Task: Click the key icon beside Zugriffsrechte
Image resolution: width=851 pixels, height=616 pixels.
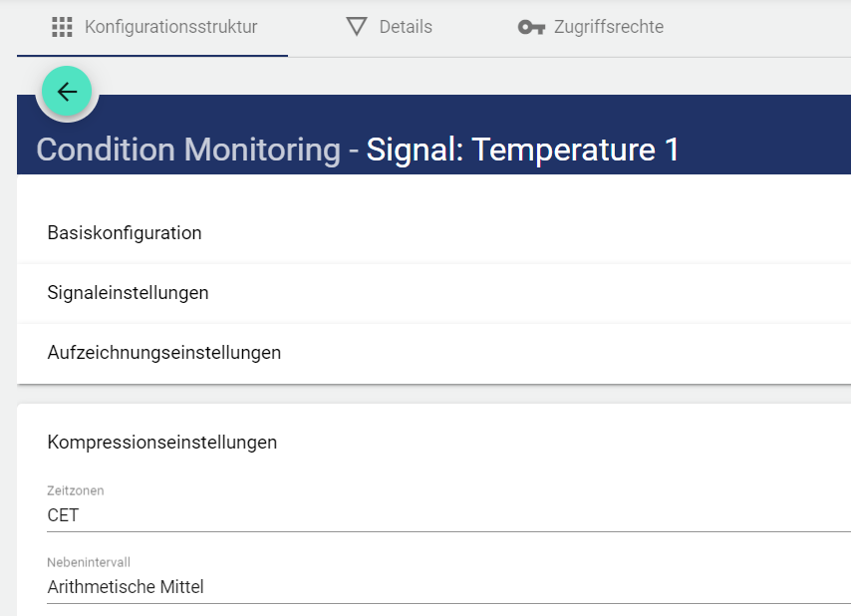Action: pyautogui.click(x=531, y=27)
